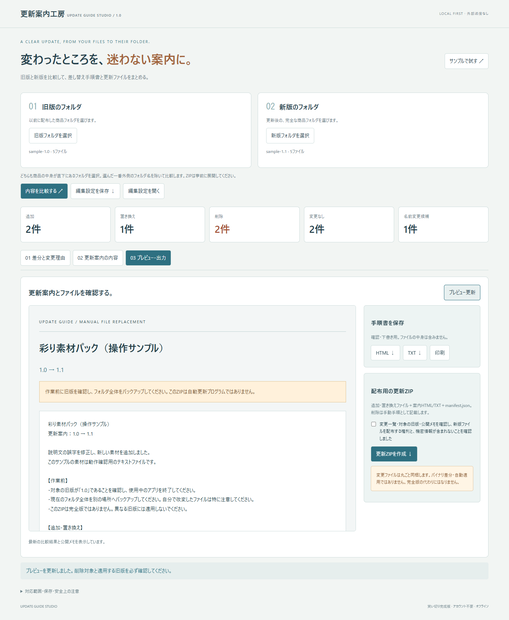Switch to tab 01 差分と変更理由
Image resolution: width=509 pixels, height=620 pixels.
click(45, 258)
